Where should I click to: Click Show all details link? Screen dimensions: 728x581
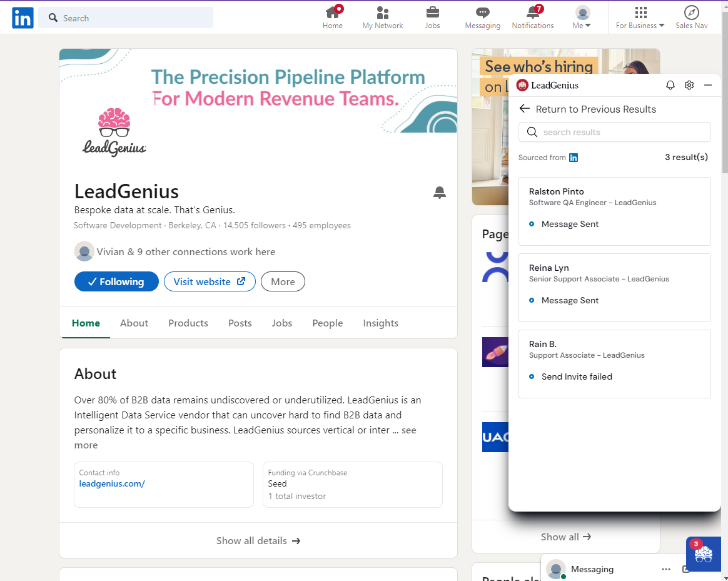point(258,540)
